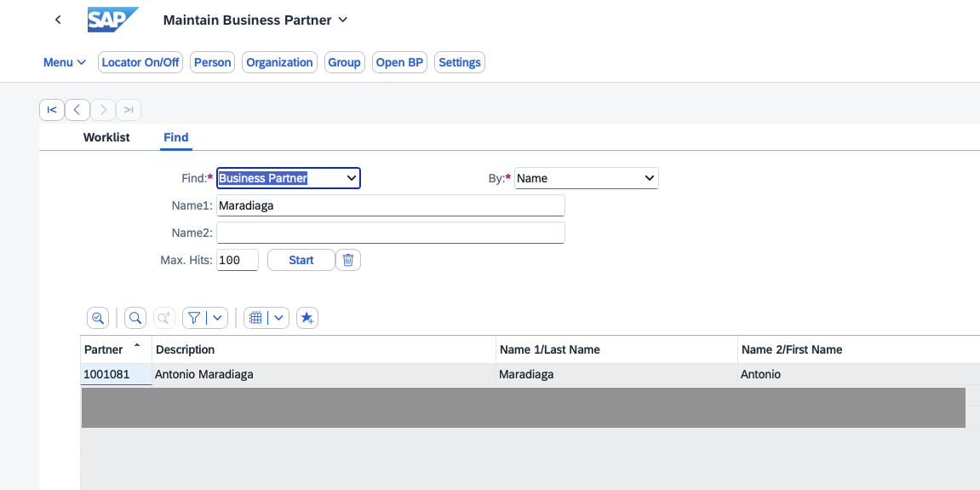Select partner number 1001081 in results
This screenshot has height=490, width=980.
click(106, 374)
